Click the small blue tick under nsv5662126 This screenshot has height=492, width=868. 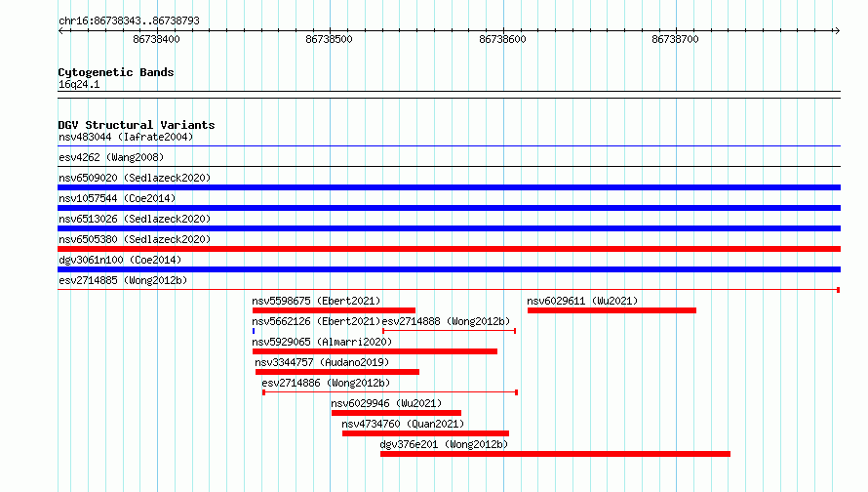(x=254, y=331)
